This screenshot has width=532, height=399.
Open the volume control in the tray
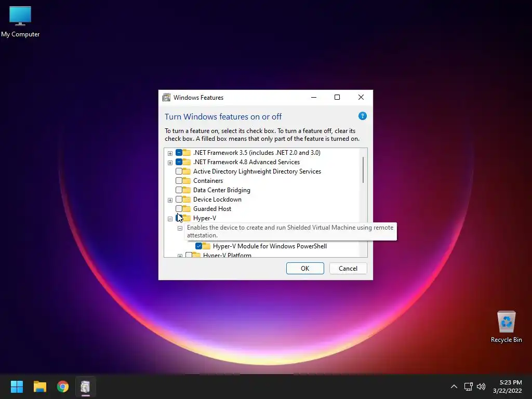(x=481, y=387)
